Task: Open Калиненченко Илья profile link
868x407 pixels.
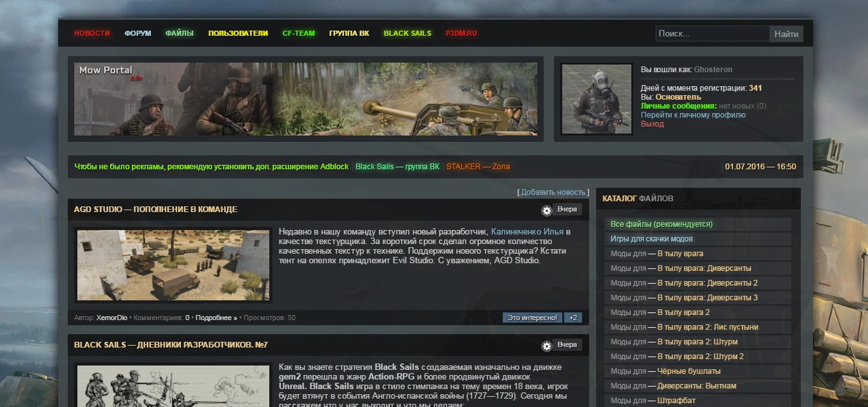Action: (x=527, y=231)
